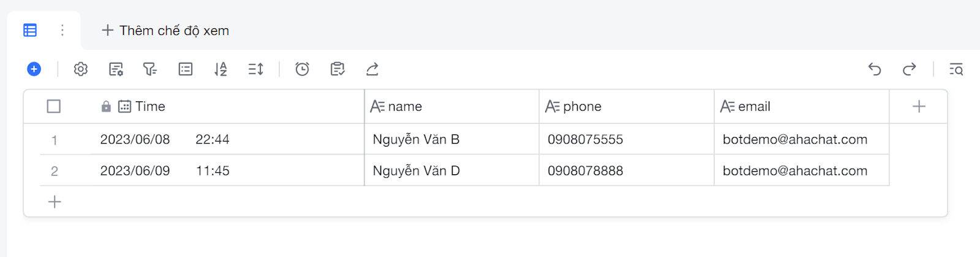Open the A-Z sort icon
Image resolution: width=980 pixels, height=257 pixels.
tap(221, 69)
